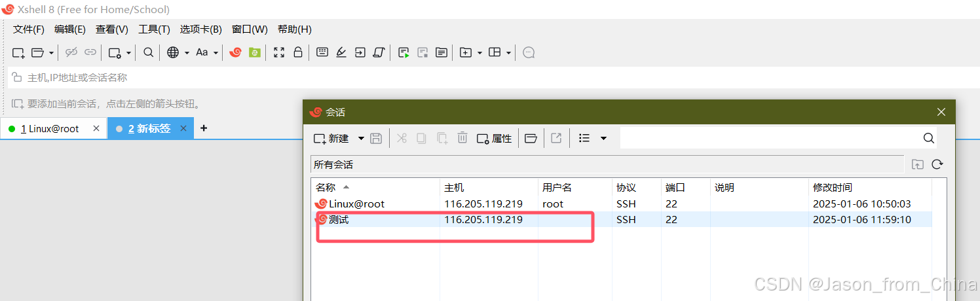Image resolution: width=980 pixels, height=301 pixels.
Task: Click the highlight pen icon
Action: 341,52
